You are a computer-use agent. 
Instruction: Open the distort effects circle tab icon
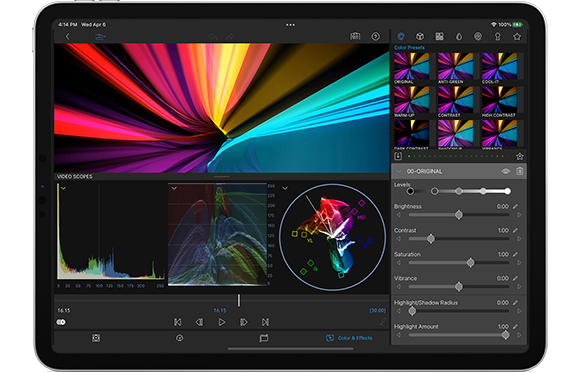(x=478, y=36)
